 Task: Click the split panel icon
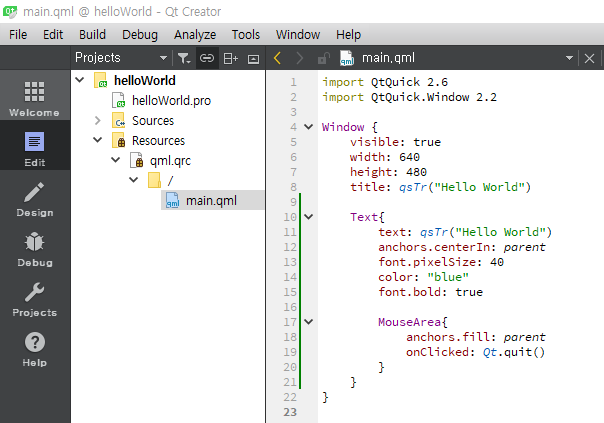click(230, 58)
